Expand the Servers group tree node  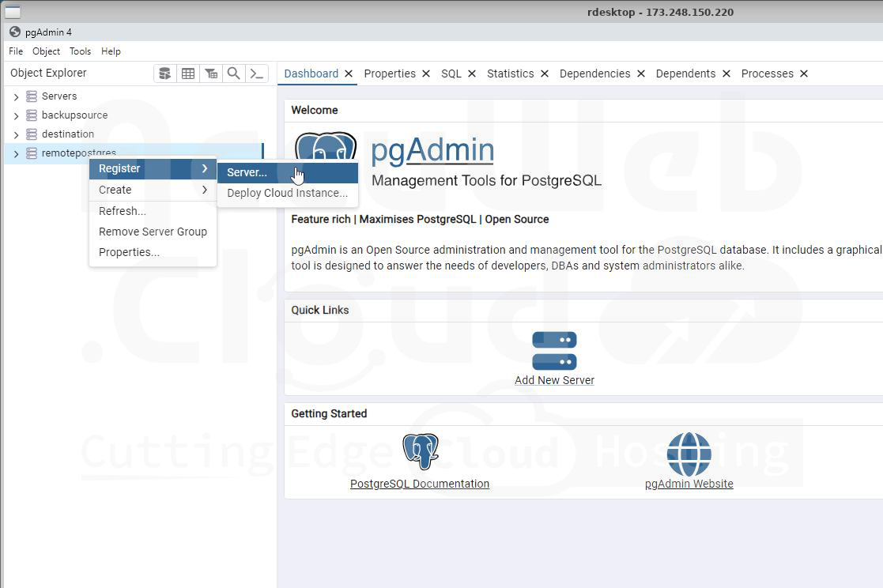[x=16, y=96]
